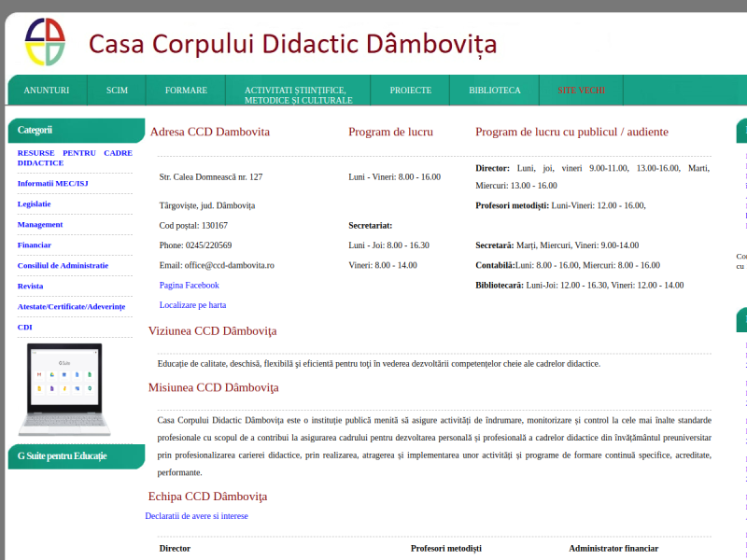The width and height of the screenshot is (747, 560).
Task: Open the ANUNTURI menu
Action: click(x=46, y=90)
